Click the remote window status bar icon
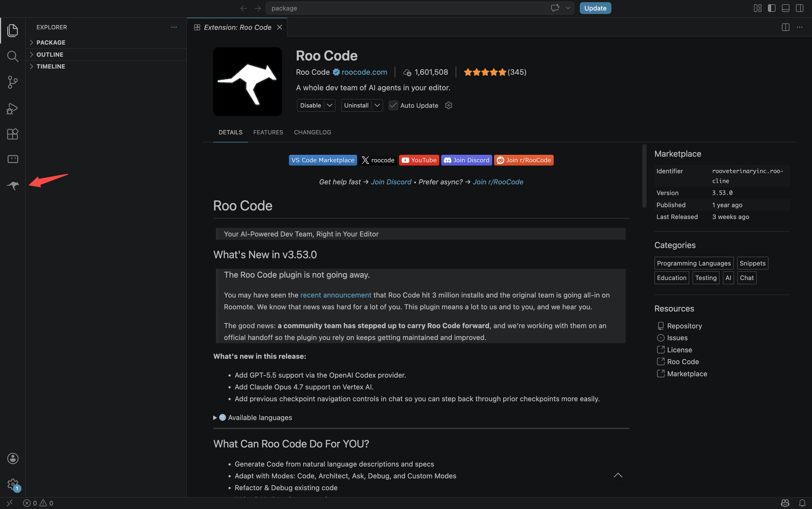Viewport: 812px width, 509px height. (x=10, y=503)
